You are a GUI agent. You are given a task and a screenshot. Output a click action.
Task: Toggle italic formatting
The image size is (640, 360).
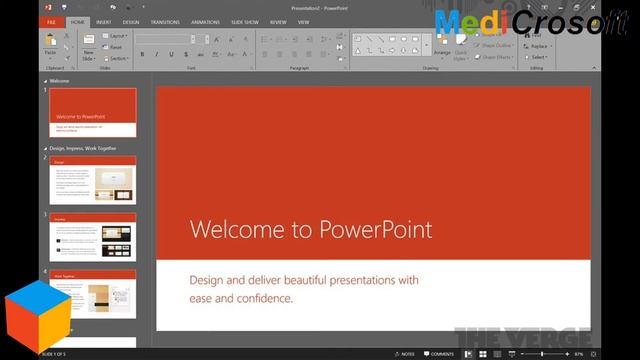coord(156,54)
